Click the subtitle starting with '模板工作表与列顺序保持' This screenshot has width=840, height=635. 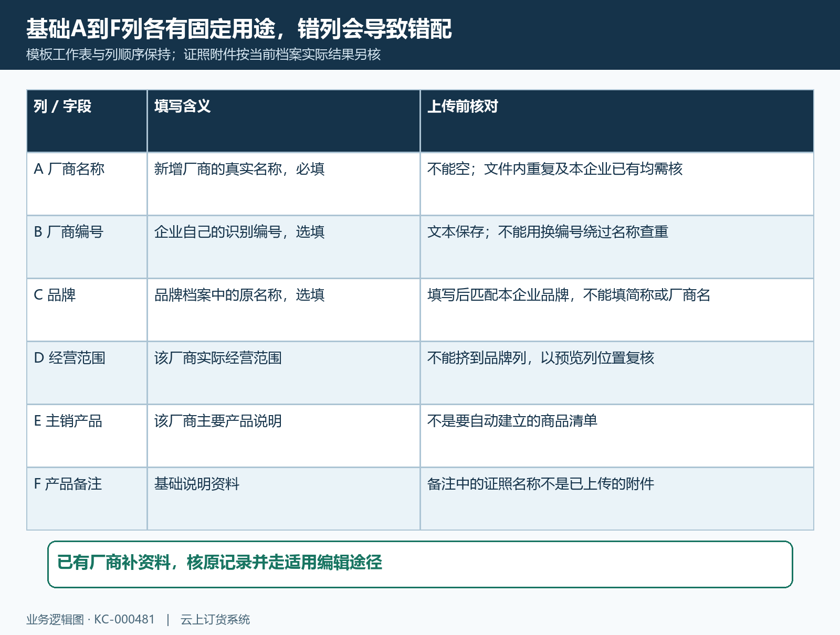pos(203,55)
